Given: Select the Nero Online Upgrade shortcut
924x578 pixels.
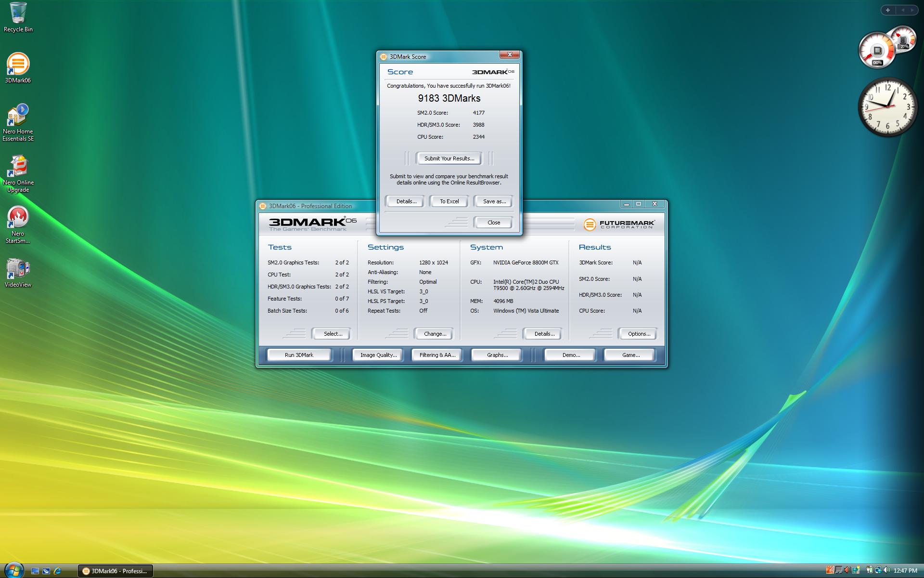Looking at the screenshot, I should click(x=18, y=173).
